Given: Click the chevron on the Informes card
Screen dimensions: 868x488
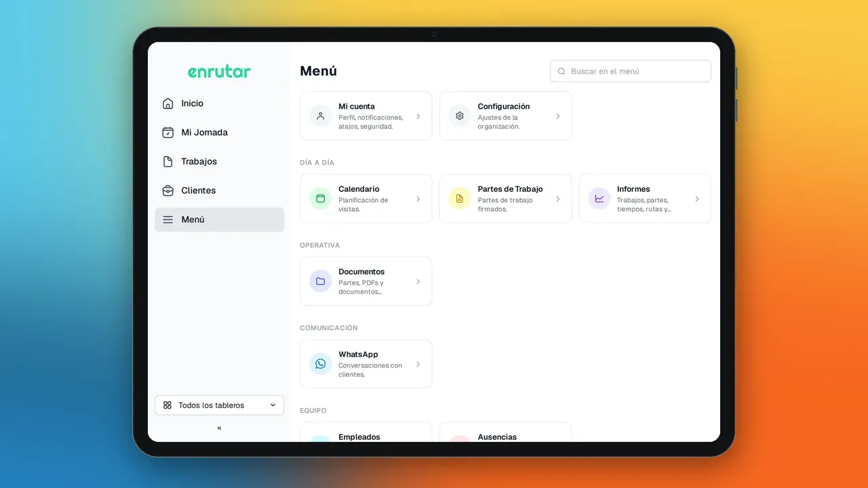Looking at the screenshot, I should (x=697, y=199).
